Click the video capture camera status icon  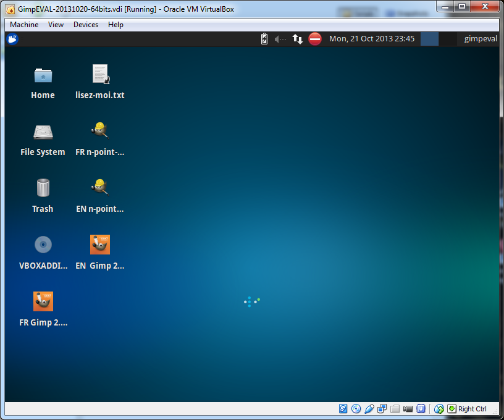(x=408, y=409)
